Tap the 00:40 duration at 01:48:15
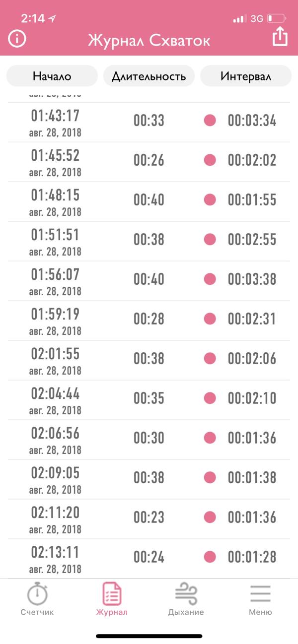The image size is (298, 644). coord(149,199)
